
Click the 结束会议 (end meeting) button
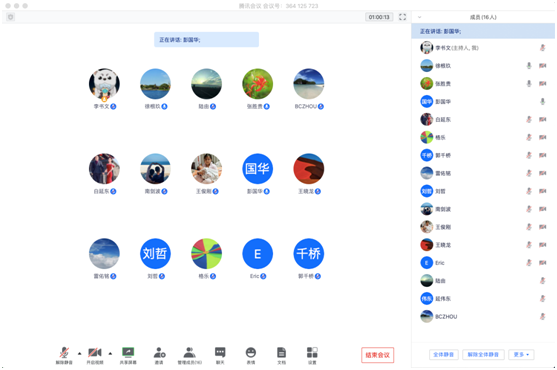coord(378,355)
